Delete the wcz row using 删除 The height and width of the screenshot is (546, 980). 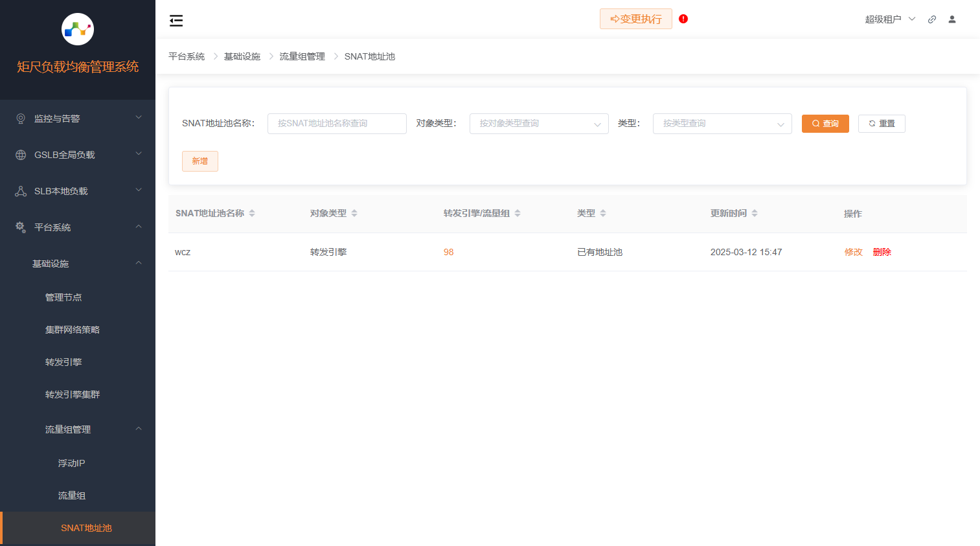[882, 252]
